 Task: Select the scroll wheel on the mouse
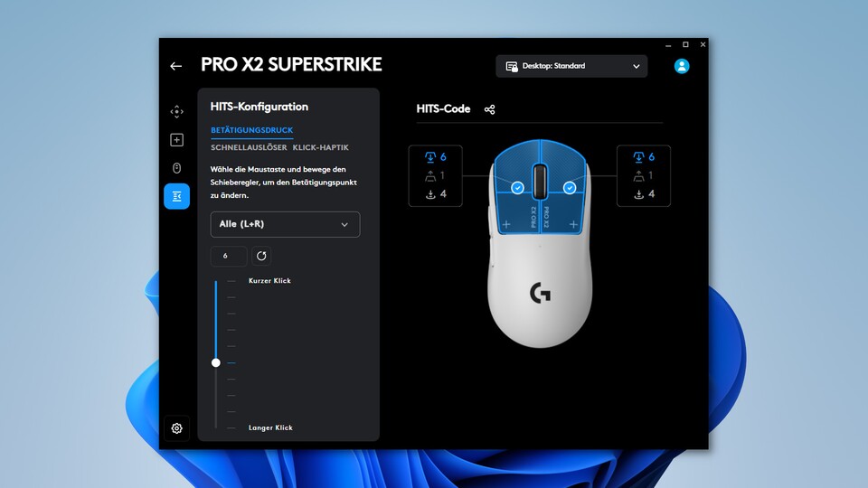(540, 181)
